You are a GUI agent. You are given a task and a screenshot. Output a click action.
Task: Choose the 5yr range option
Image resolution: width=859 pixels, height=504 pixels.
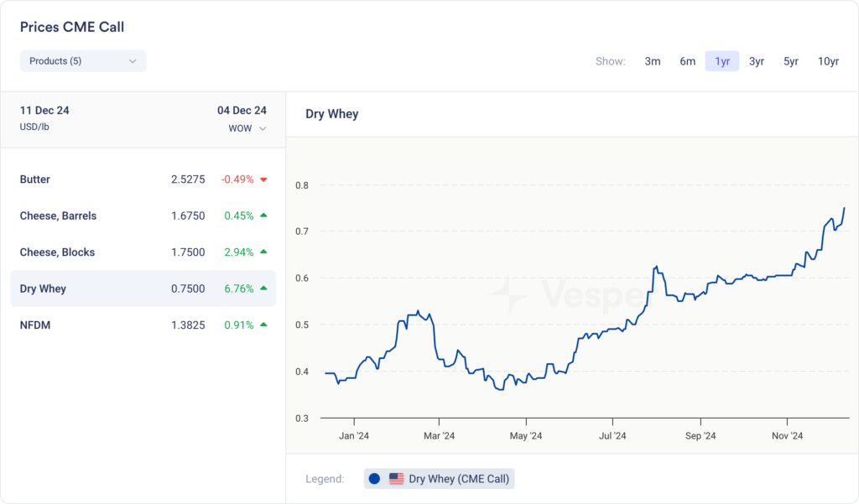point(791,61)
